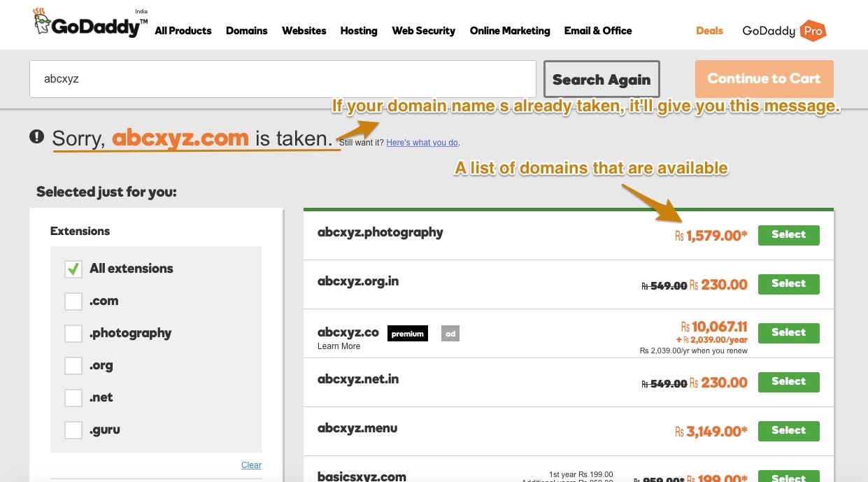Open the 'Here's what you do' link

422,143
